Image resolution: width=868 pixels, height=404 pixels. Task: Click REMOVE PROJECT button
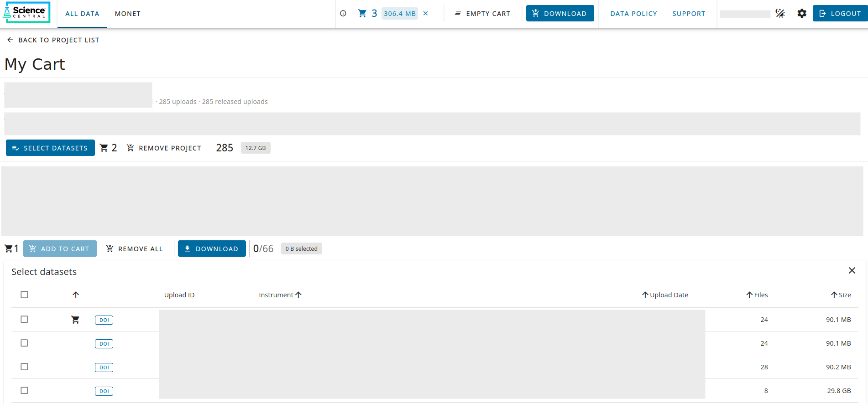(x=164, y=148)
